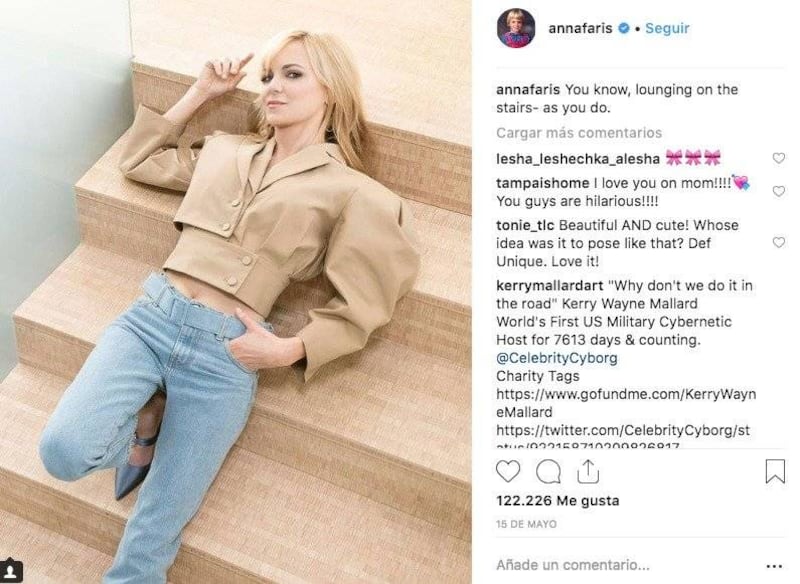Open annafaris profile avatar

(x=516, y=28)
